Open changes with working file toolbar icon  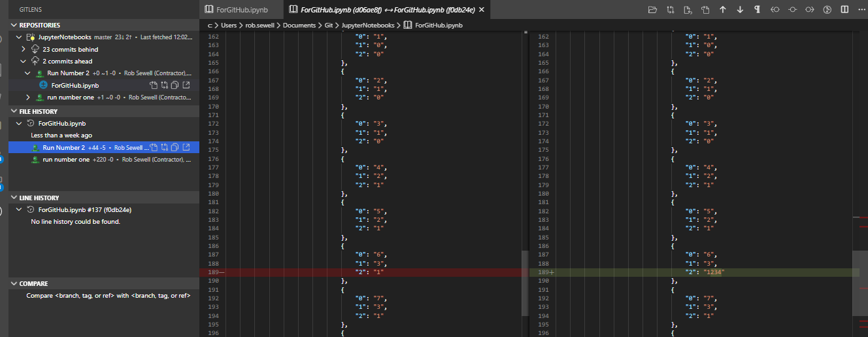(705, 10)
